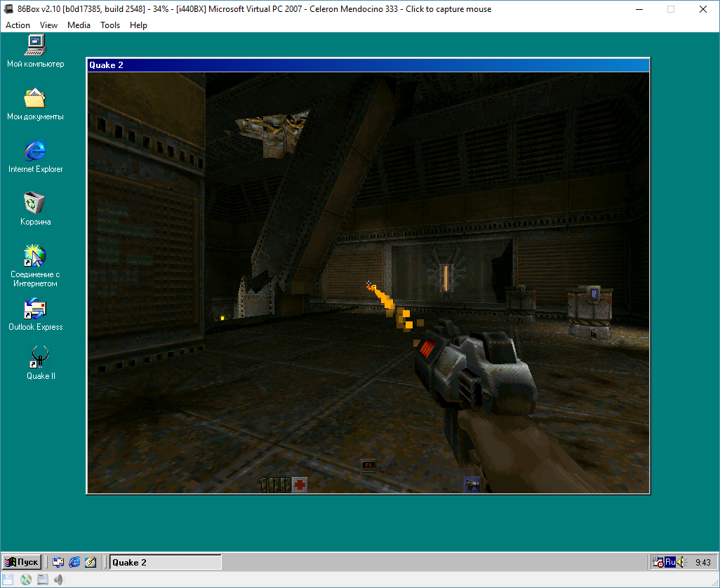Click the Quake 2 window title bar
Viewport: 720px width, 588px height.
(368, 65)
